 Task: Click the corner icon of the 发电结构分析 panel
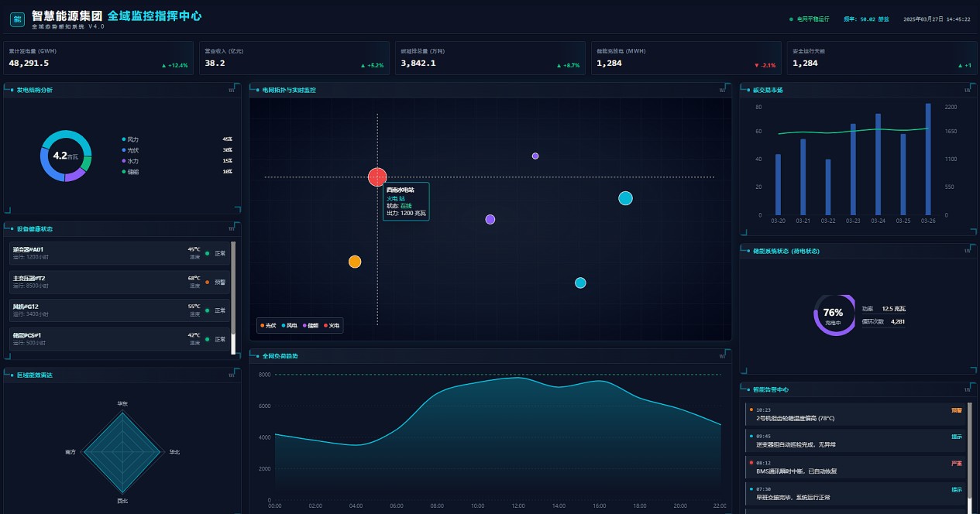point(232,90)
